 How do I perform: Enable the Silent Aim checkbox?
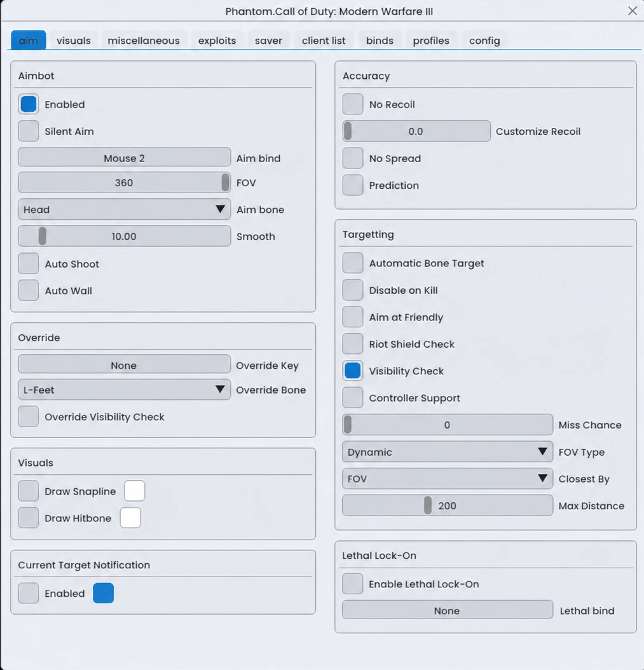point(29,131)
